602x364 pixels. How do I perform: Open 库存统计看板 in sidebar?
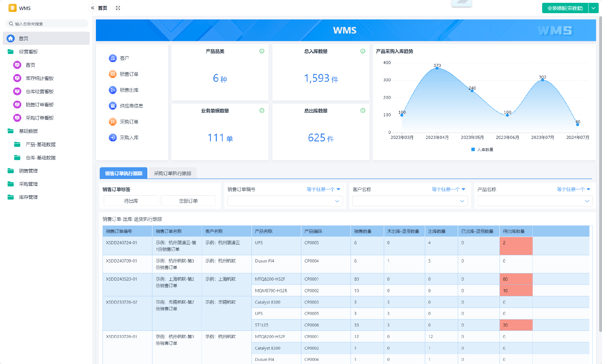click(40, 78)
